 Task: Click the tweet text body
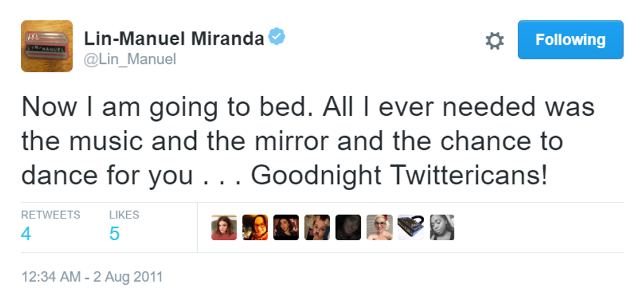[308, 142]
